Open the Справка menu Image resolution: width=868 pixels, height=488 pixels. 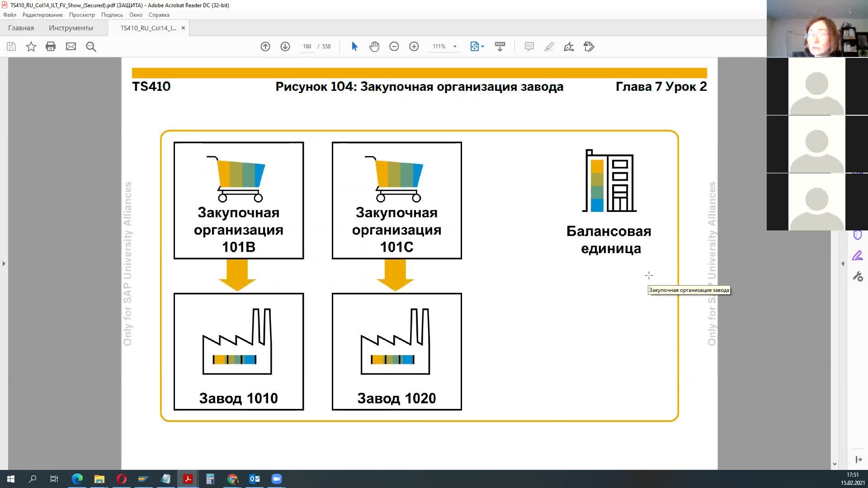pos(159,15)
